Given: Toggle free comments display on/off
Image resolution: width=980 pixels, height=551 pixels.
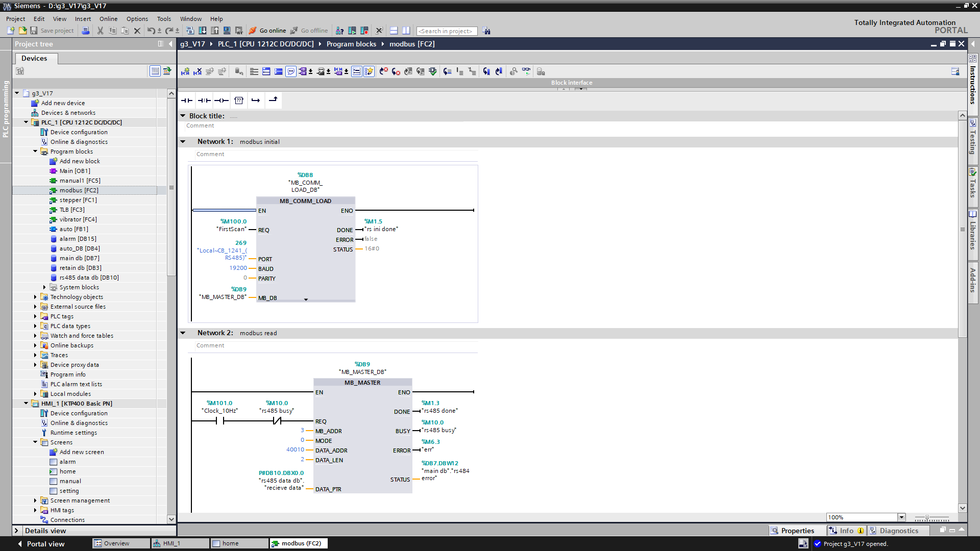Looking at the screenshot, I should (291, 71).
